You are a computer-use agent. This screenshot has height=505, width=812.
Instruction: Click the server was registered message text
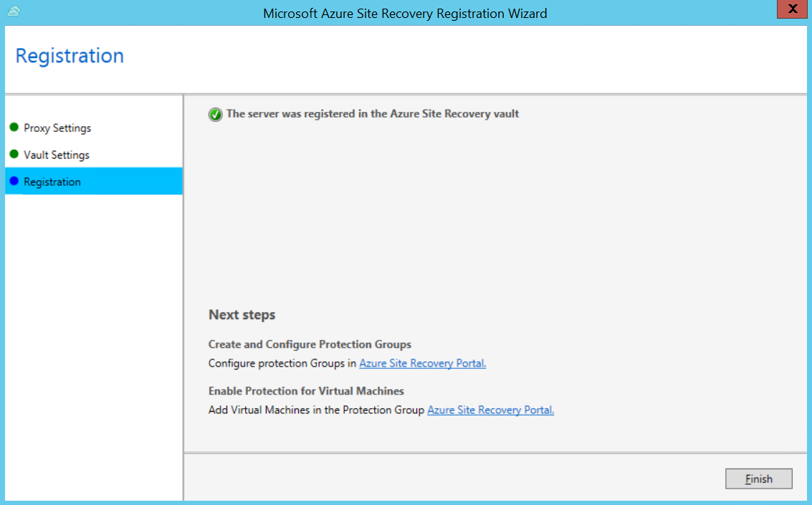tap(373, 114)
